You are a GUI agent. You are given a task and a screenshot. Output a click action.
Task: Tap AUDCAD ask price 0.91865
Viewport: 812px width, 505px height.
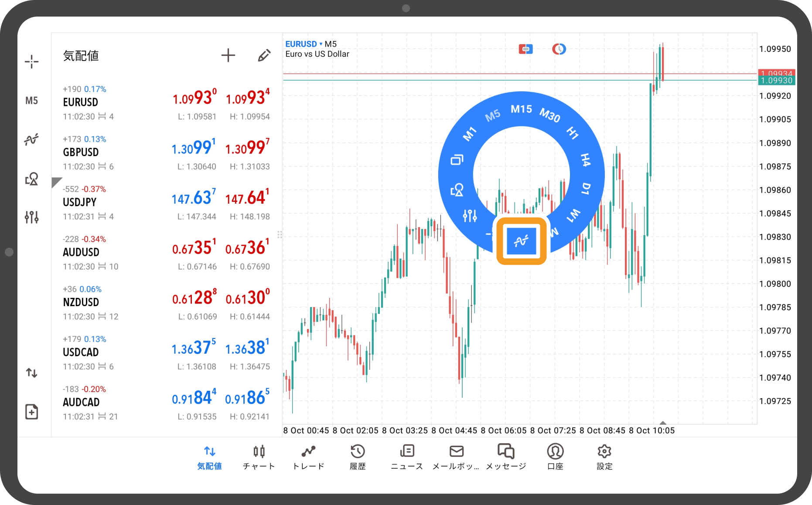point(247,398)
